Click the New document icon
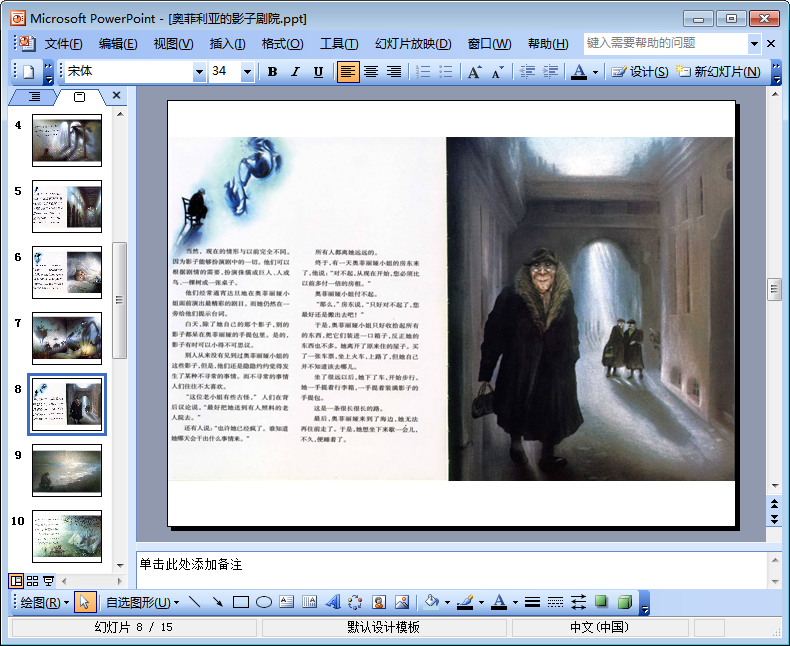 [29, 72]
